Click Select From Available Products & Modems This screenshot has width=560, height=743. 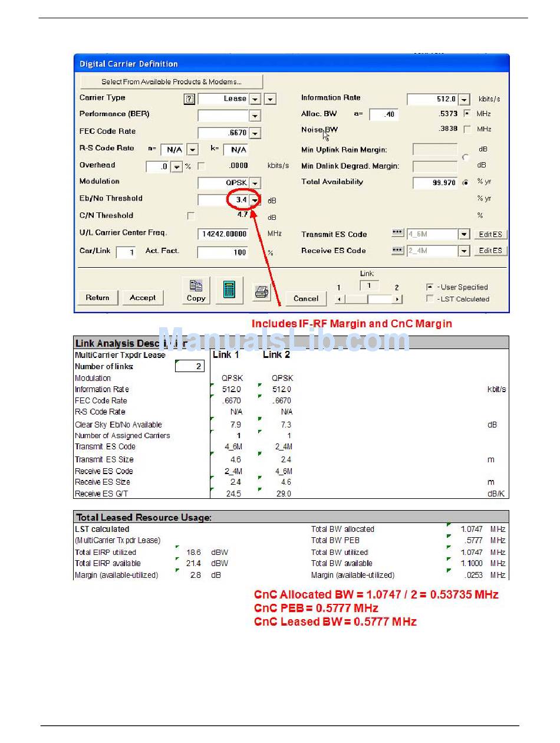tap(172, 82)
